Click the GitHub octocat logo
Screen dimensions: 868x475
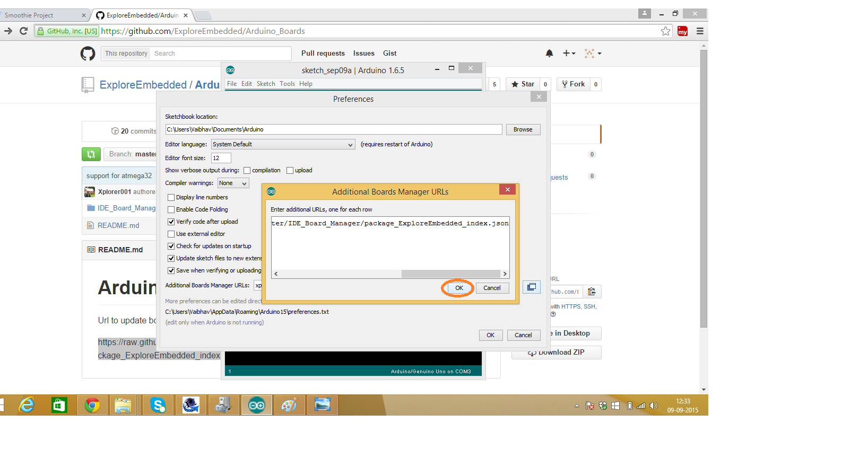[88, 54]
